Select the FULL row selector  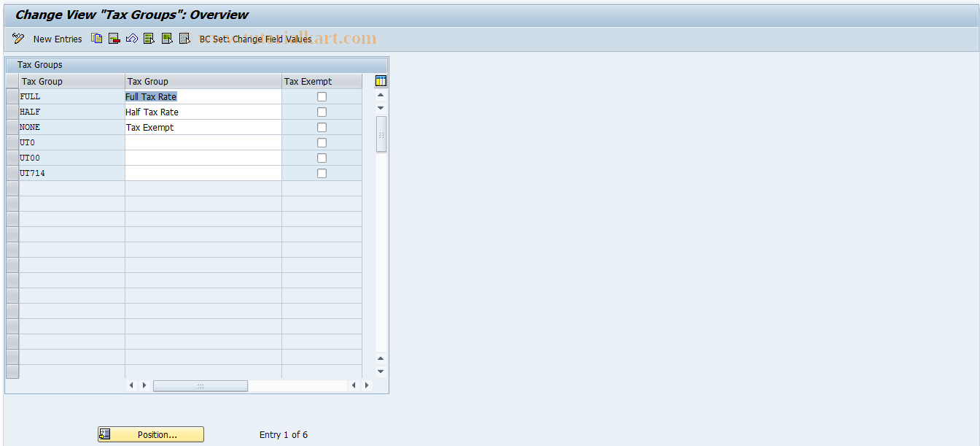coord(12,96)
